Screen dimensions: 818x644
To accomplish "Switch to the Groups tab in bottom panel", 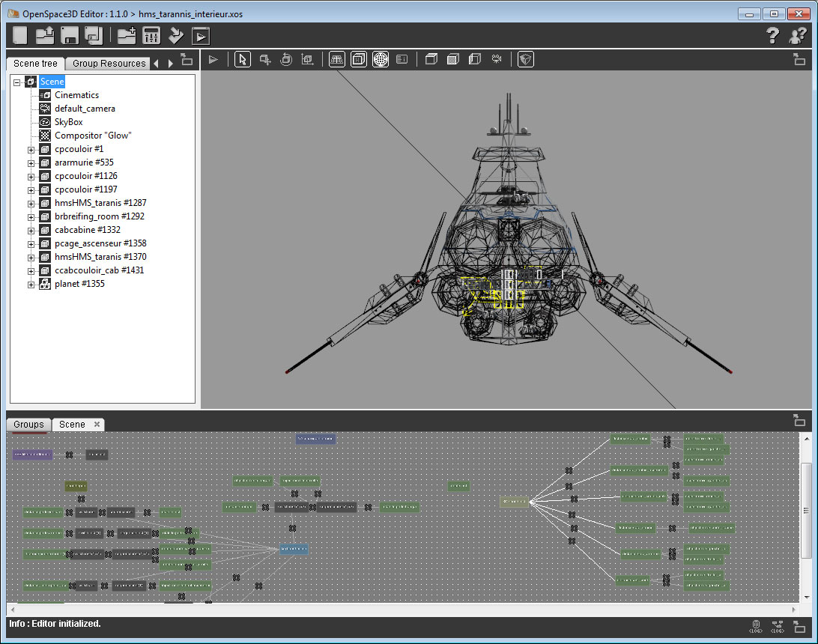I will click(x=28, y=425).
